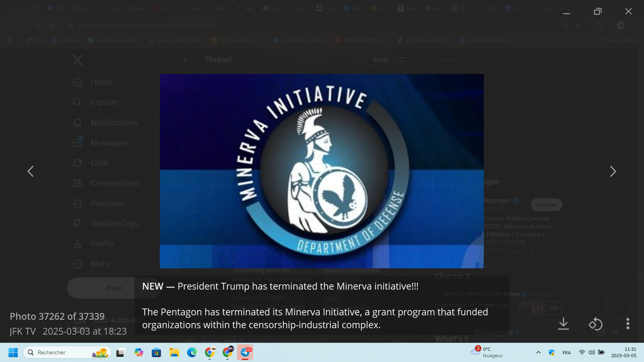Go to the previous photo in viewer
Screen dimensions: 644x362
(31, 171)
